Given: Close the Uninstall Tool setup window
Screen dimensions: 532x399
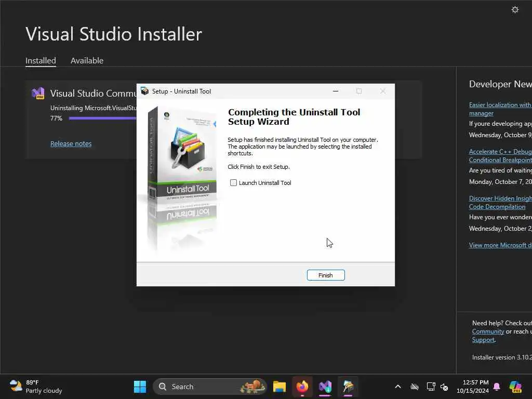Looking at the screenshot, I should pyautogui.click(x=383, y=91).
